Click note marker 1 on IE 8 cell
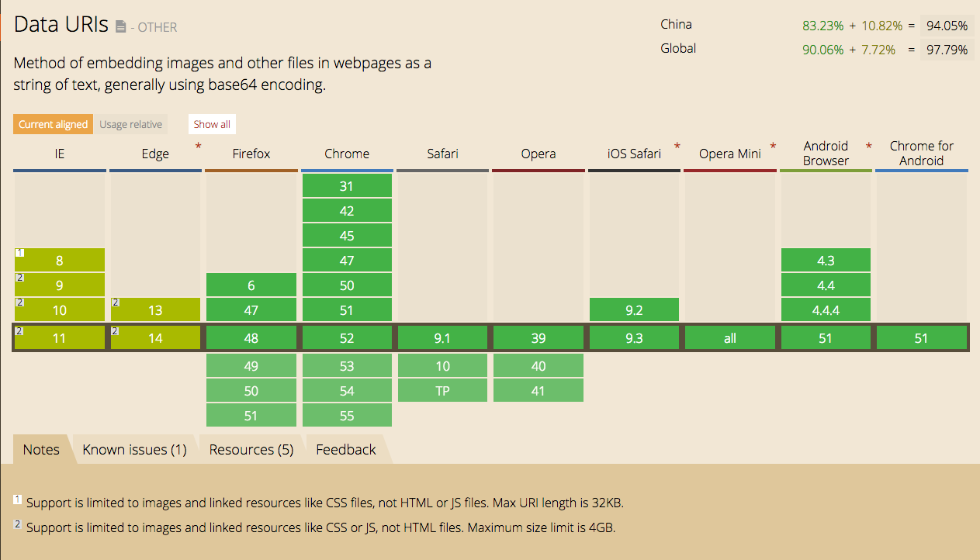The height and width of the screenshot is (560, 980). (x=19, y=253)
